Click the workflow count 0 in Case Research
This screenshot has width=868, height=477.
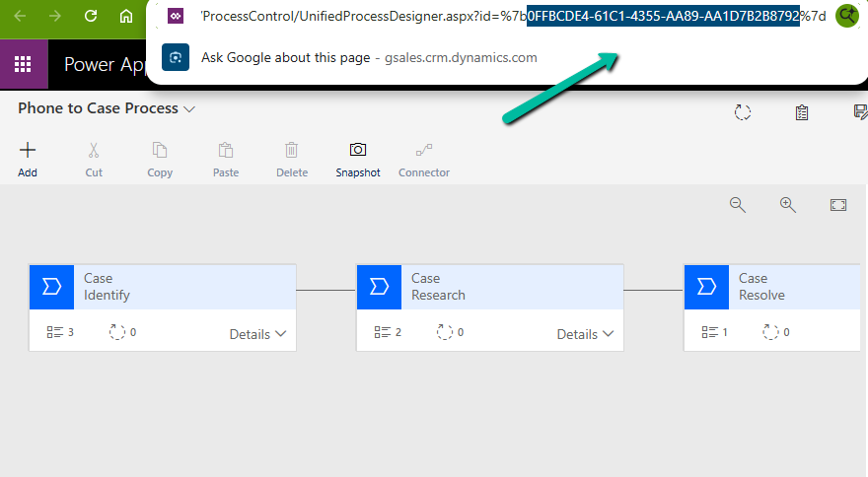tap(450, 332)
